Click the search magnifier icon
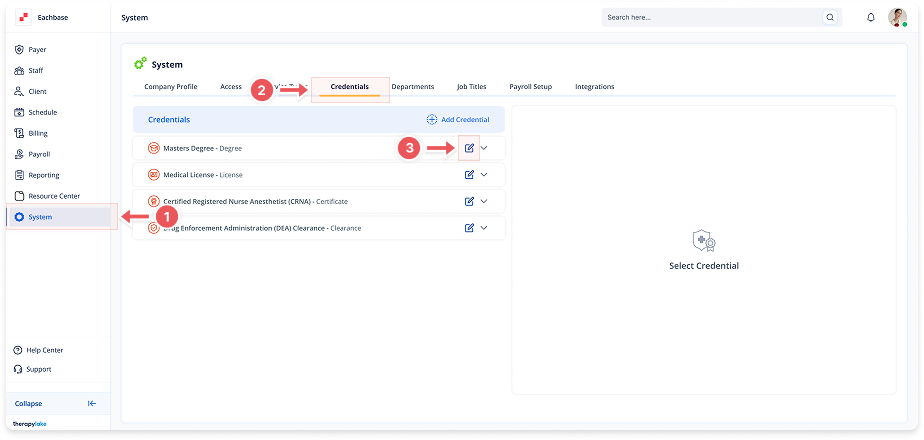This screenshot has width=924, height=440. pos(829,17)
